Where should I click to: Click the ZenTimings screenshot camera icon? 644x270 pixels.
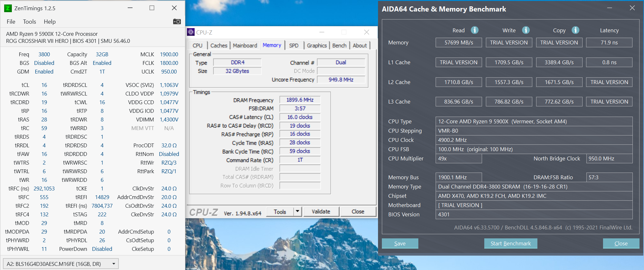(177, 21)
